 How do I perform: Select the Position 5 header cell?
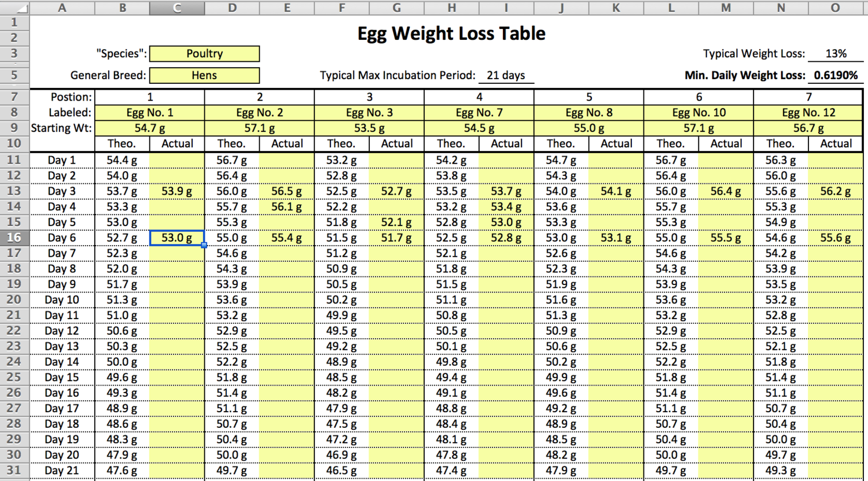coord(589,97)
